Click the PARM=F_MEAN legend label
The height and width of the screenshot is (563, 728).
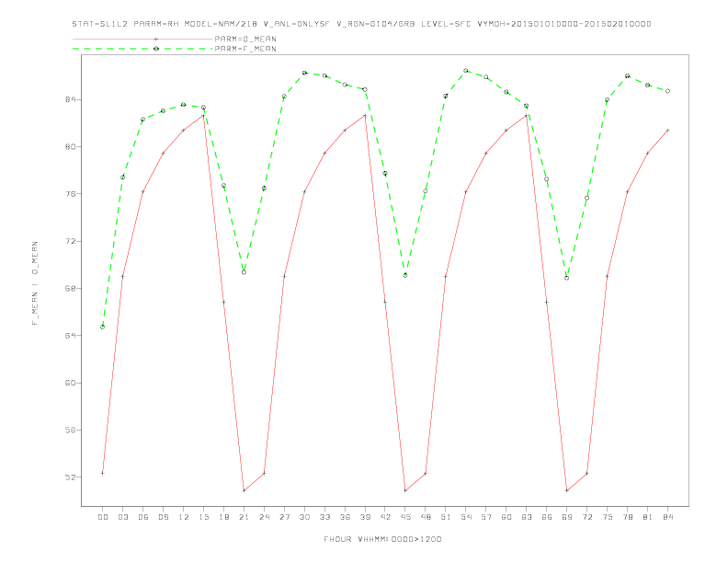pos(245,49)
